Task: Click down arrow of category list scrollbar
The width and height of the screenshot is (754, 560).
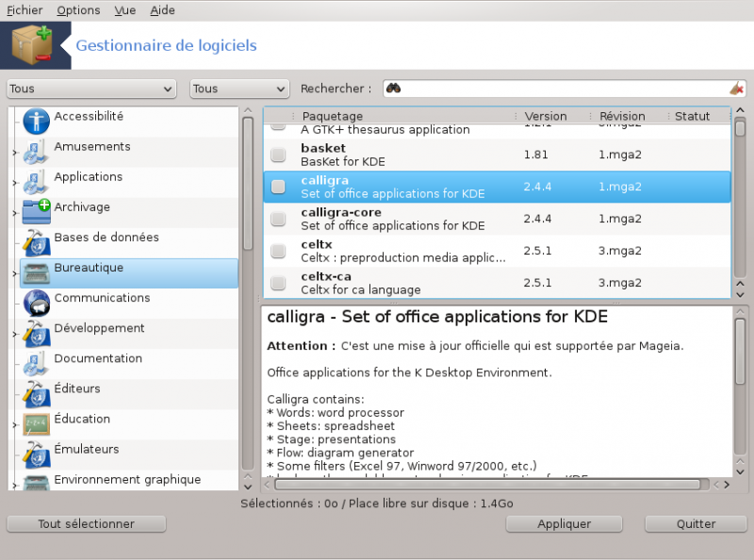Action: [x=248, y=486]
